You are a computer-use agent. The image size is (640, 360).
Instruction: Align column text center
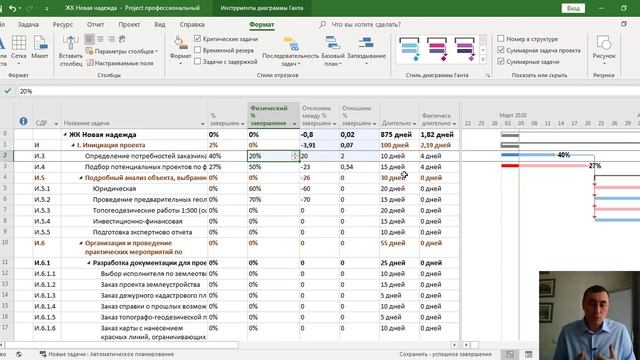coord(100,39)
